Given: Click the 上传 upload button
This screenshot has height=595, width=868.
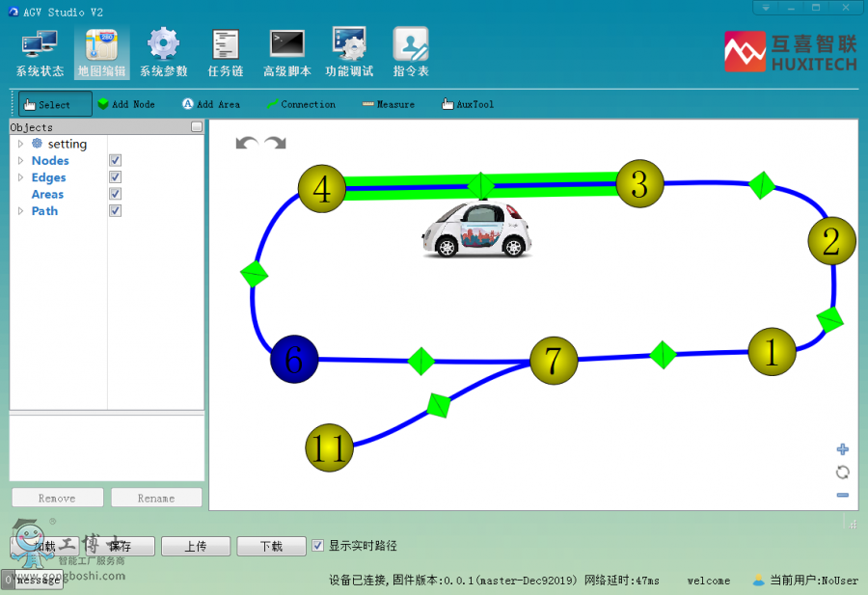Looking at the screenshot, I should 195,547.
